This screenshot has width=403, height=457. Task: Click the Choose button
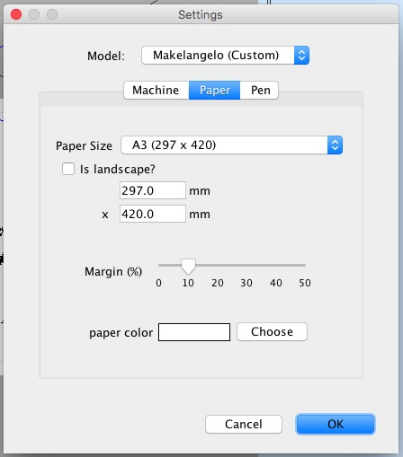pos(272,332)
